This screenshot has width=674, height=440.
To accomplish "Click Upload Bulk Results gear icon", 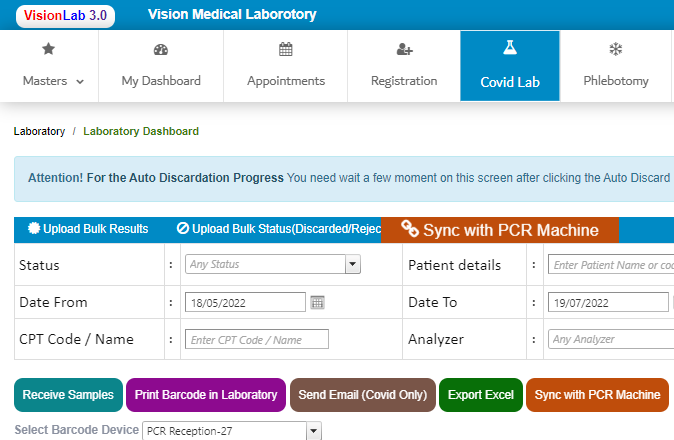I will tap(33, 229).
